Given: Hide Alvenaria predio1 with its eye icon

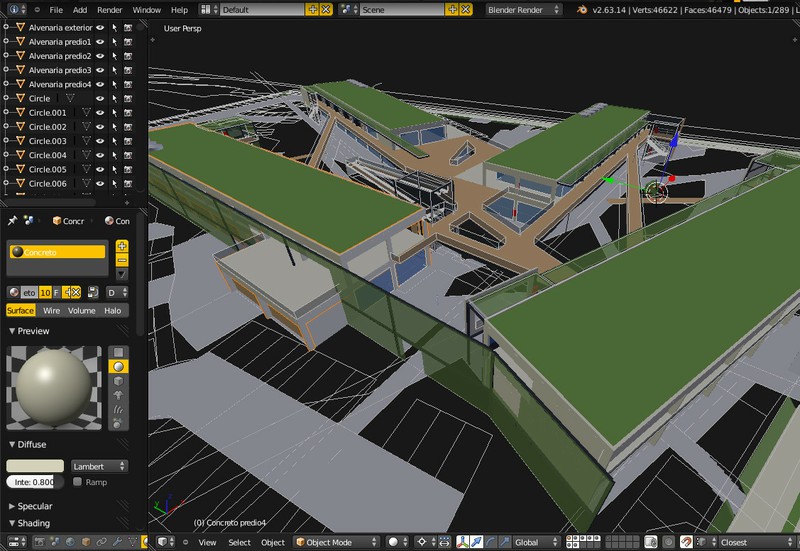Looking at the screenshot, I should point(100,43).
